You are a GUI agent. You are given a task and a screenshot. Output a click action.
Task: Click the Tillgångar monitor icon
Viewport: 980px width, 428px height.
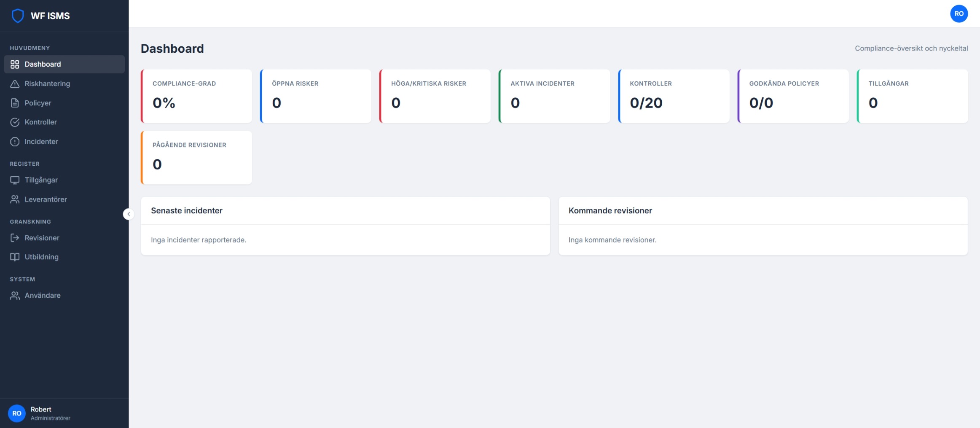pyautogui.click(x=15, y=180)
